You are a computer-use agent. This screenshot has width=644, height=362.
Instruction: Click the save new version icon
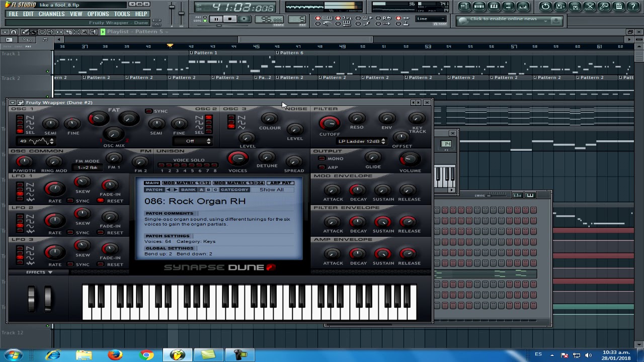tap(560, 7)
